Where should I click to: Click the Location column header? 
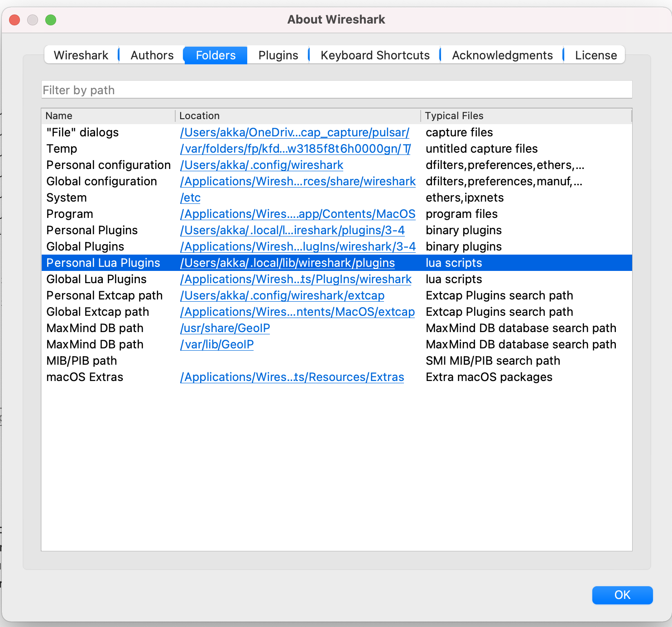click(x=298, y=116)
